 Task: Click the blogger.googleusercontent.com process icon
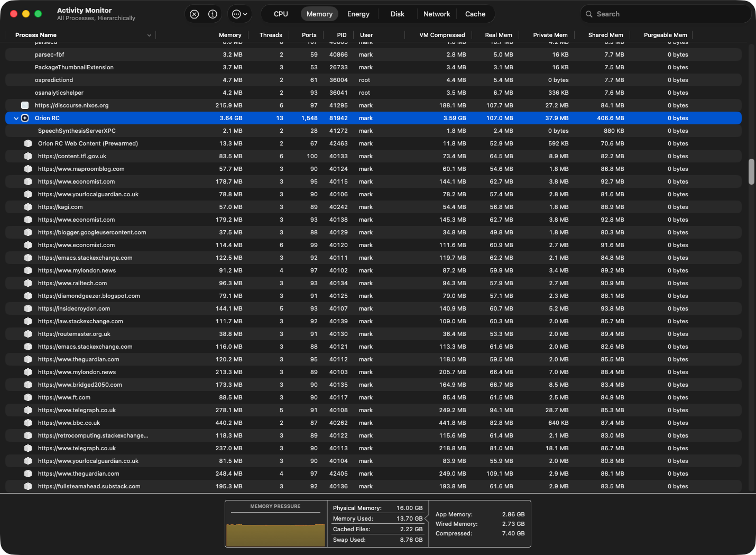[x=28, y=232]
